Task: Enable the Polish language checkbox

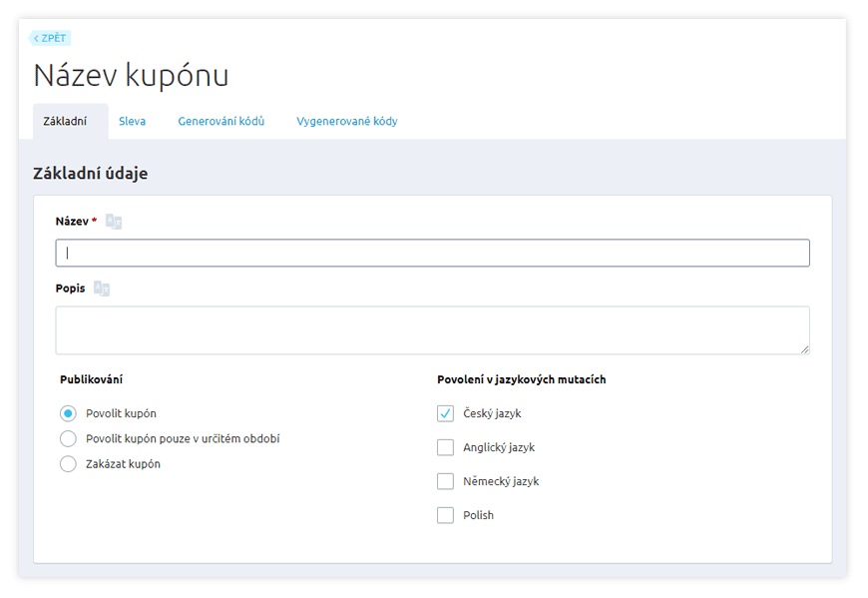Action: tap(445, 515)
